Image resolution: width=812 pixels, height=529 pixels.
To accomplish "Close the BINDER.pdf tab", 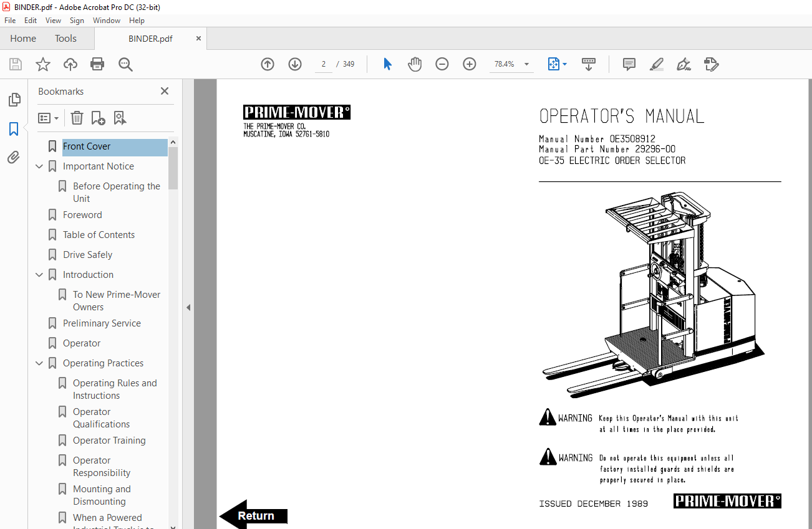I will [x=199, y=39].
